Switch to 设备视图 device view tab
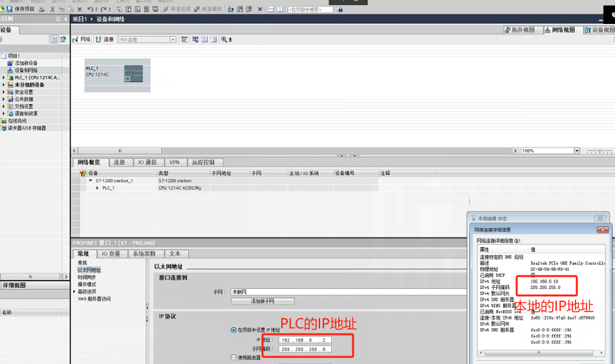 pyautogui.click(x=599, y=30)
